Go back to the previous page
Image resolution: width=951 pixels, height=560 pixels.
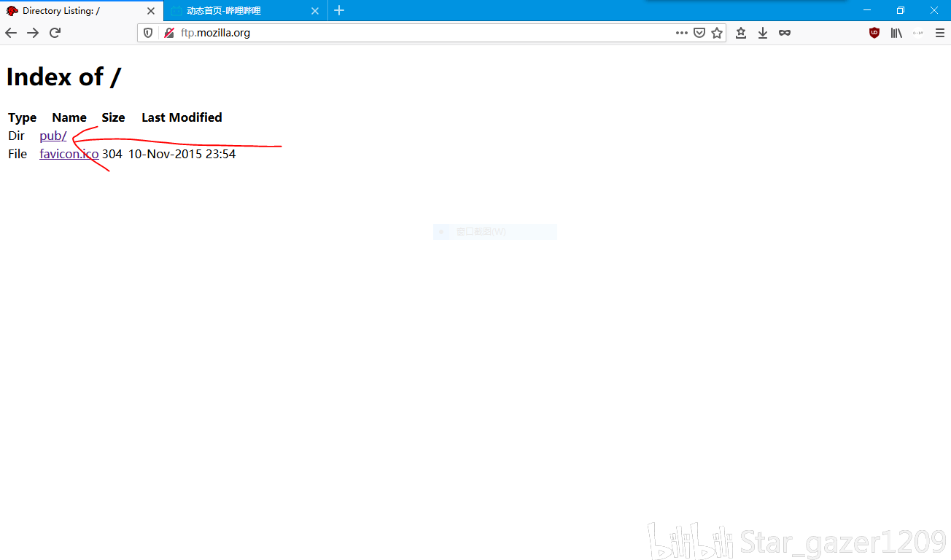click(11, 33)
